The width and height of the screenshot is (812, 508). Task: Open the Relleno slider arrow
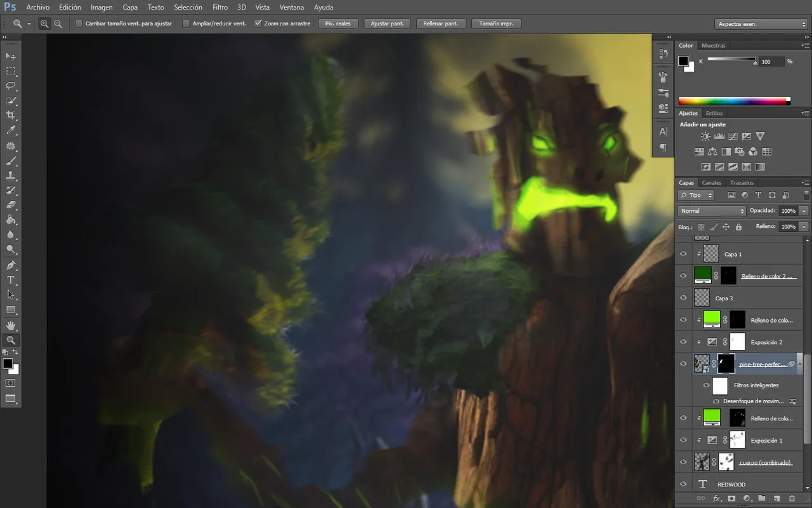804,227
